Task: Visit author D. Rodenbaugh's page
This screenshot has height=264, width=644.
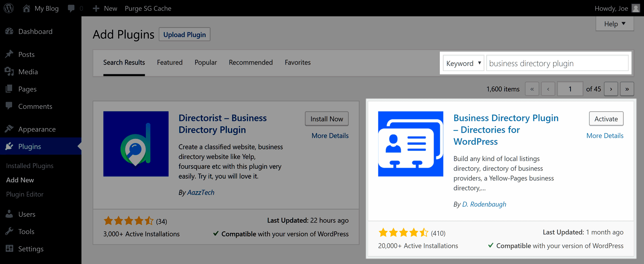Action: click(484, 204)
